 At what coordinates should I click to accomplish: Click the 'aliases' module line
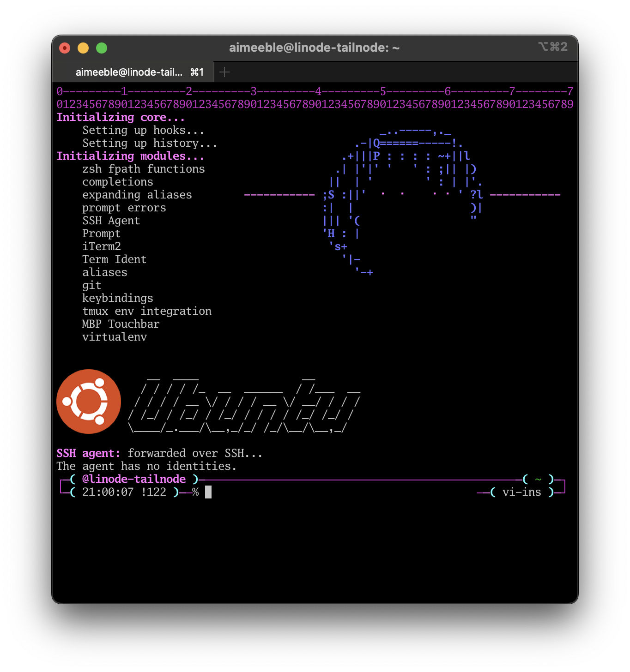[x=104, y=272]
